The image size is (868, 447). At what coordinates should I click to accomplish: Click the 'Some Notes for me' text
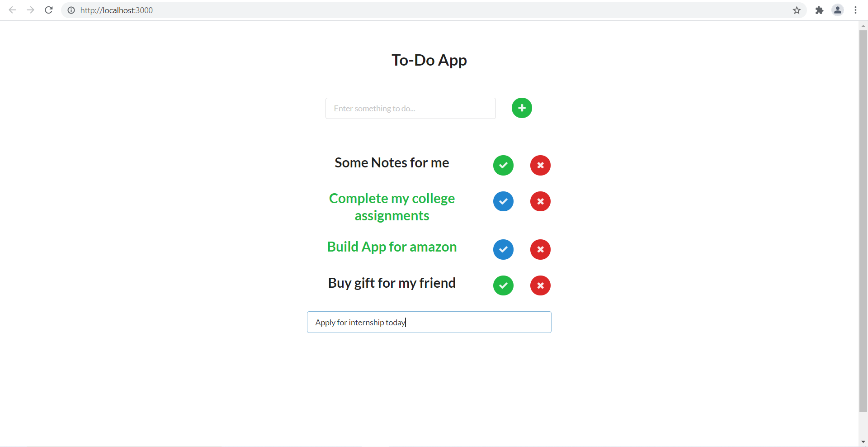pos(392,163)
